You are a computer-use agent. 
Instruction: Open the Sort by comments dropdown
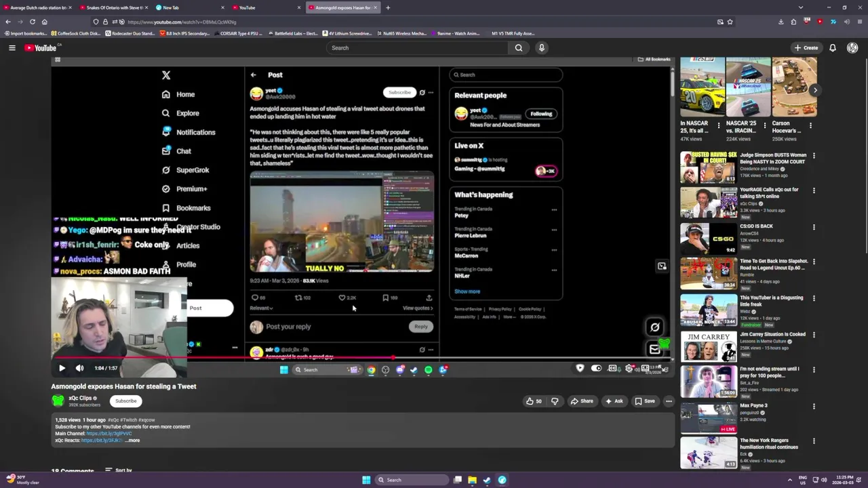[x=119, y=470]
